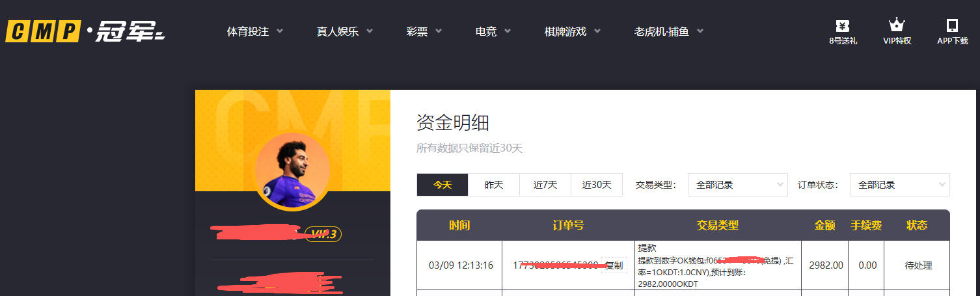Expand the 体育投注 menu
The width and height of the screenshot is (980, 296).
pyautogui.click(x=254, y=31)
